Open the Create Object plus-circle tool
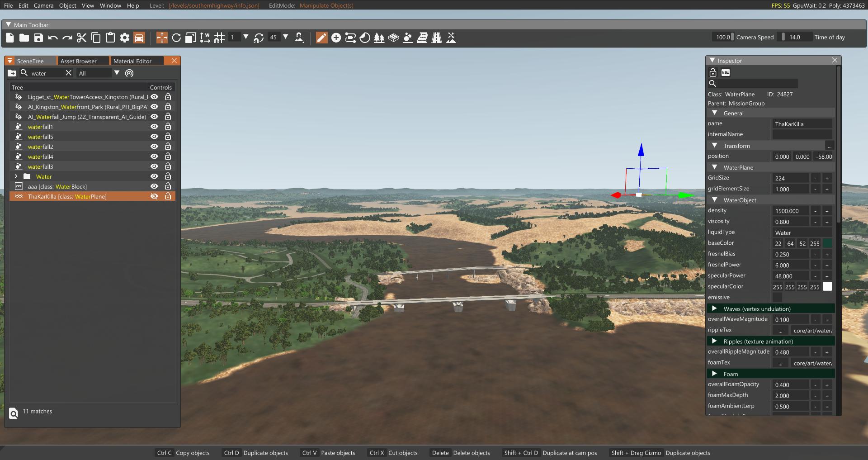The width and height of the screenshot is (868, 460). (336, 38)
